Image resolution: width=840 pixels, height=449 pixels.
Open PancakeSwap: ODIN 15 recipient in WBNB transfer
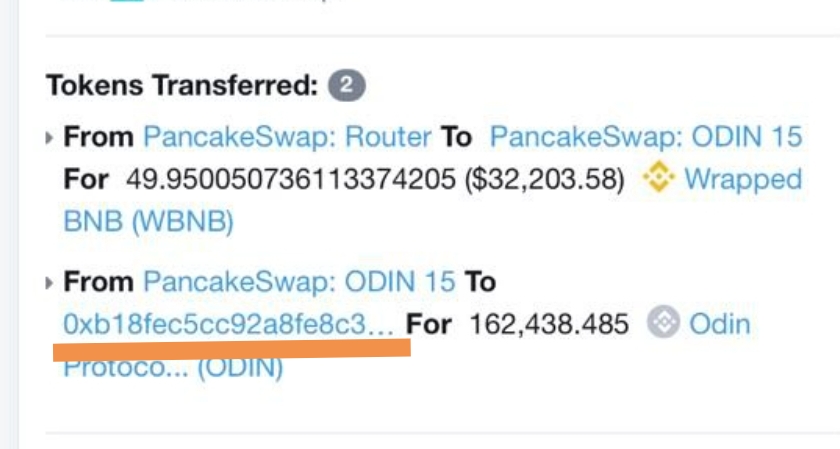[x=647, y=137]
